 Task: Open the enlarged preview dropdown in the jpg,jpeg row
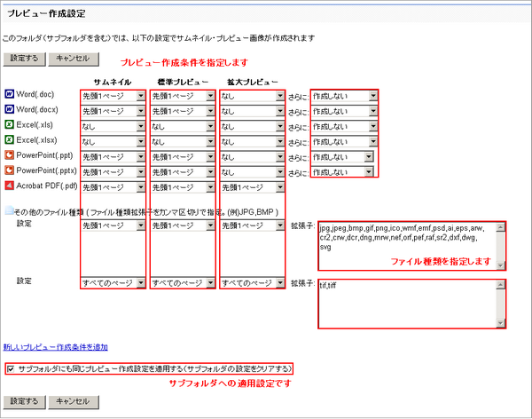[x=252, y=225]
